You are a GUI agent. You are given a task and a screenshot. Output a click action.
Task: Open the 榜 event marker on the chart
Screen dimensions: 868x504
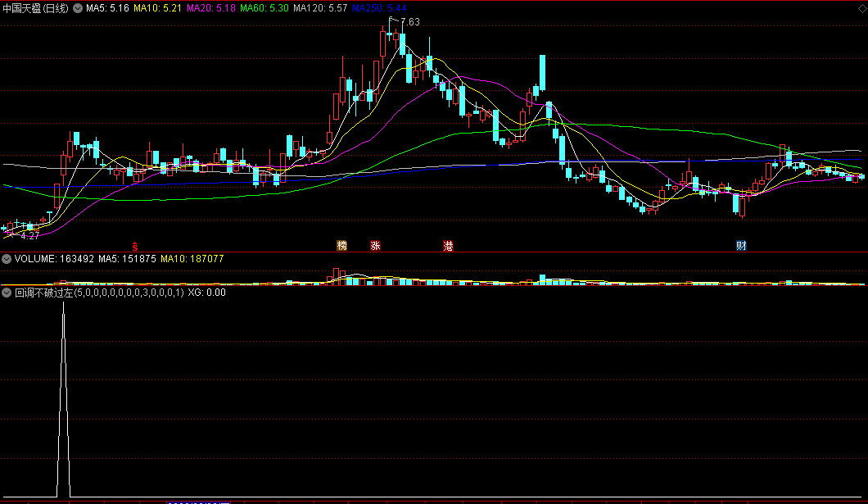tap(342, 245)
